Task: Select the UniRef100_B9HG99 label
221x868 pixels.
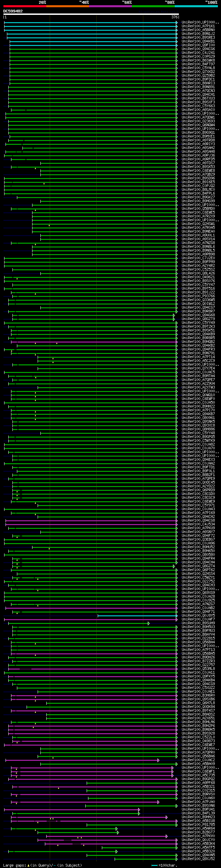Action: point(198,201)
